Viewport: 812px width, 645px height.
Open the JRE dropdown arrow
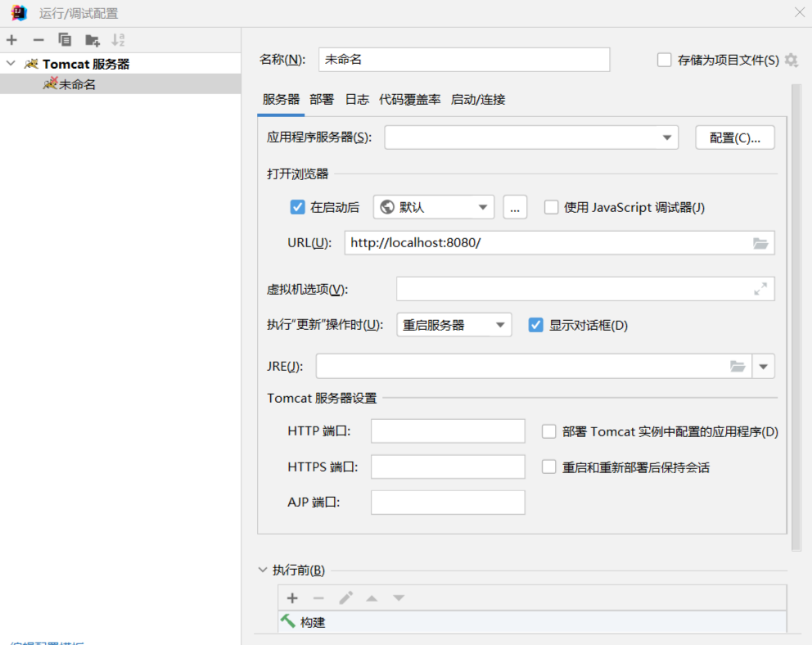click(x=764, y=367)
